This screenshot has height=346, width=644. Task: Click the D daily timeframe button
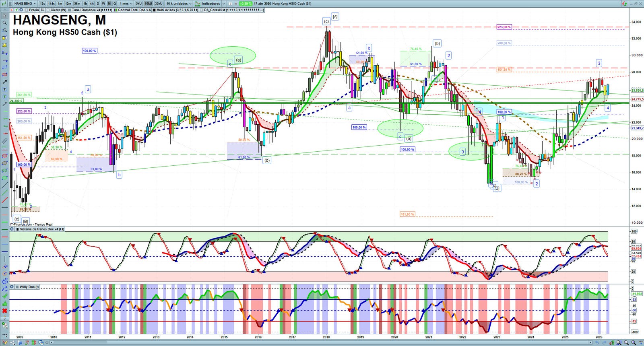tap(98, 4)
